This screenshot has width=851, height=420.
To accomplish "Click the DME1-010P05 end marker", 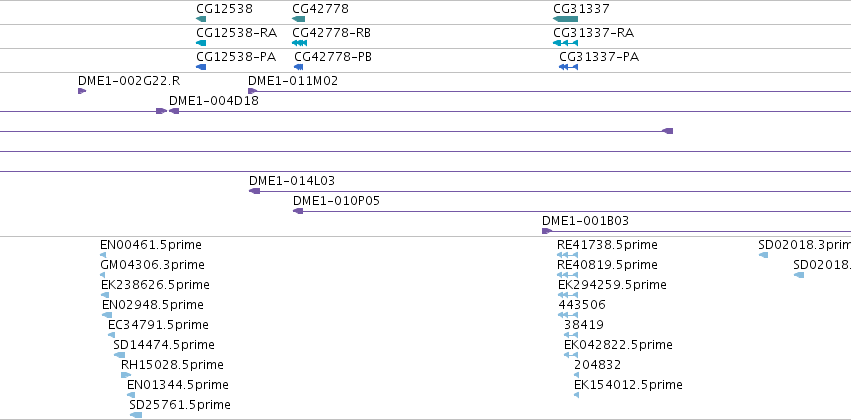I will pos(298,211).
